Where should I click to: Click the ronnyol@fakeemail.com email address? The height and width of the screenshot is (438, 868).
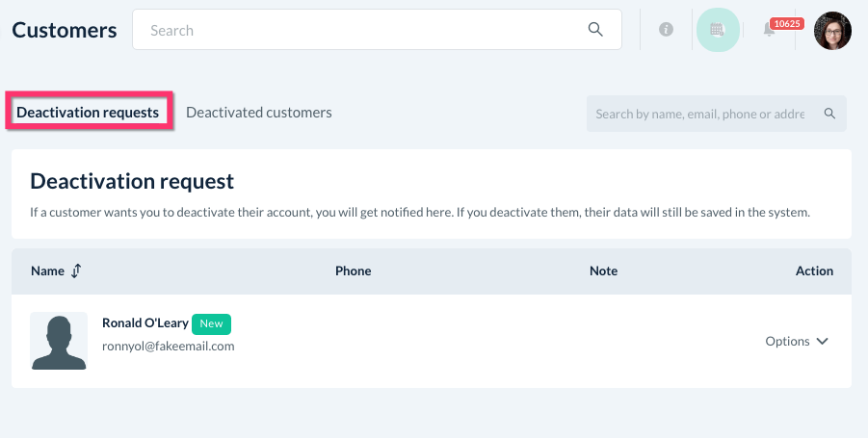tap(168, 346)
